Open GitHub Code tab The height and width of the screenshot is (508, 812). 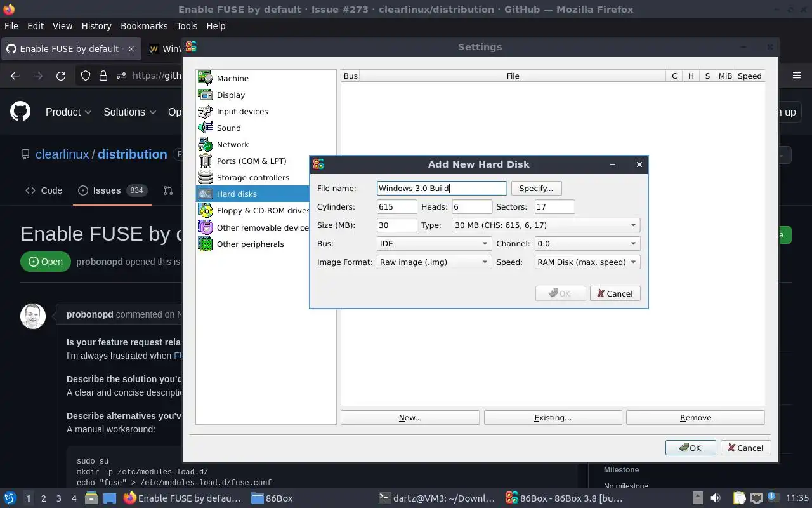click(x=44, y=190)
